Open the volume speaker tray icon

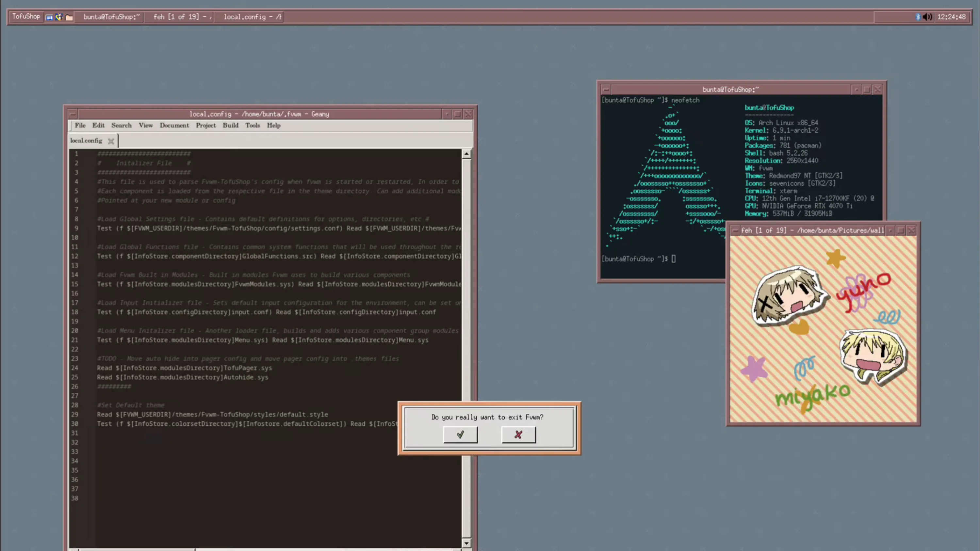927,17
